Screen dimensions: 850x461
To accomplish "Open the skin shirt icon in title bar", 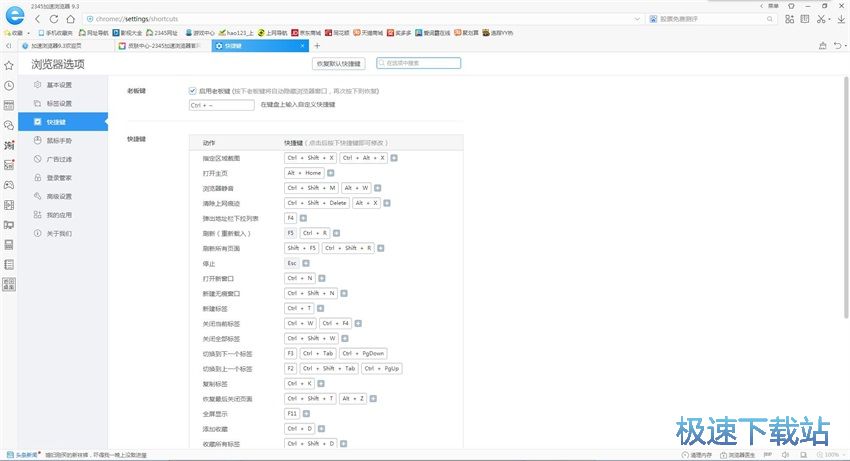I will [791, 6].
